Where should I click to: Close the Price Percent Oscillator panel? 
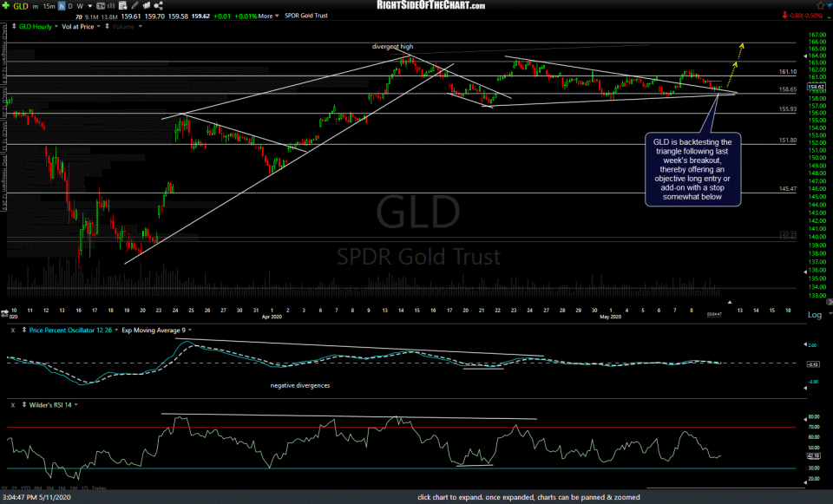pos(12,329)
